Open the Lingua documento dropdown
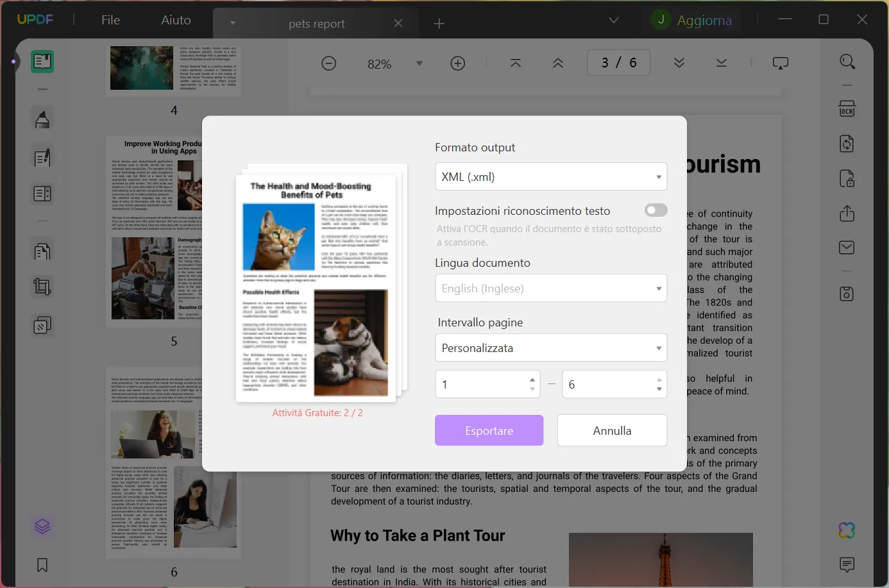 (x=551, y=289)
